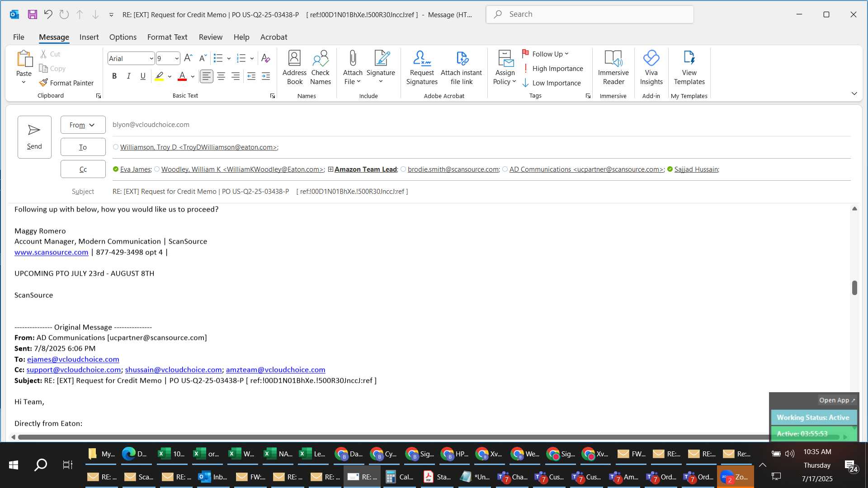
Task: Click View Templates
Action: [689, 68]
